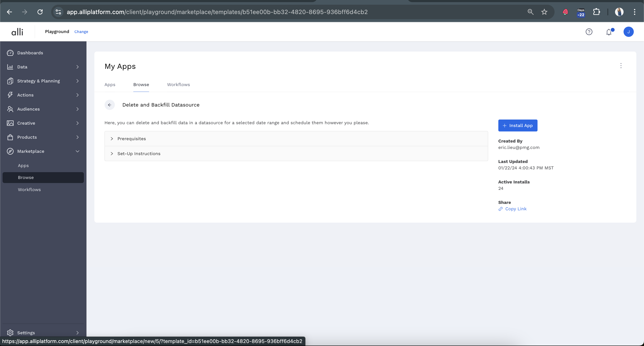Click the back arrow beside Delete and Backfill Datasource
The image size is (644, 346).
coord(109,105)
